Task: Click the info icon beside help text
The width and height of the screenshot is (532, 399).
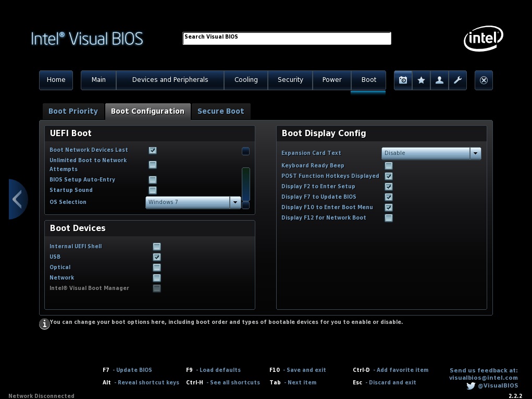Action: coord(44,324)
